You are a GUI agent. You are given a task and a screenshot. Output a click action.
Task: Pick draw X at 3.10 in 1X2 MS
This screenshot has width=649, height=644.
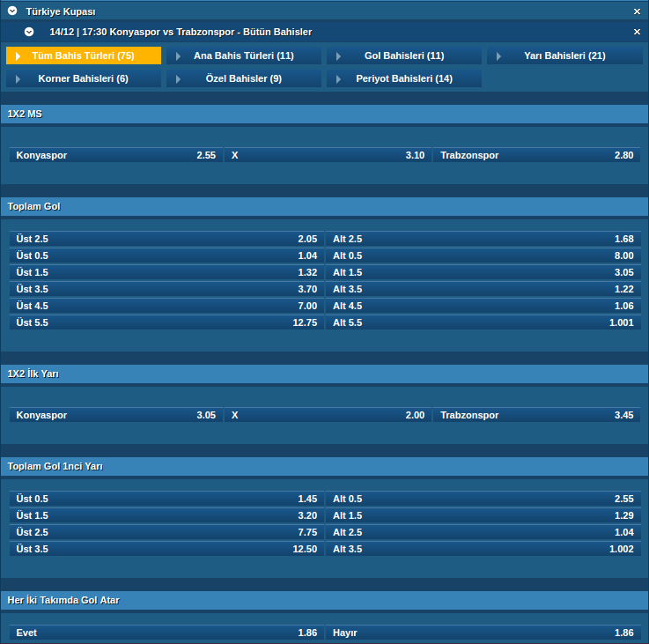328,155
